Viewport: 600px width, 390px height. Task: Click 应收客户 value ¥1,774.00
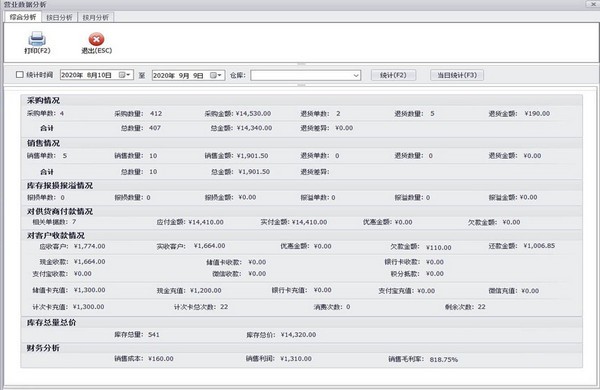click(x=90, y=246)
